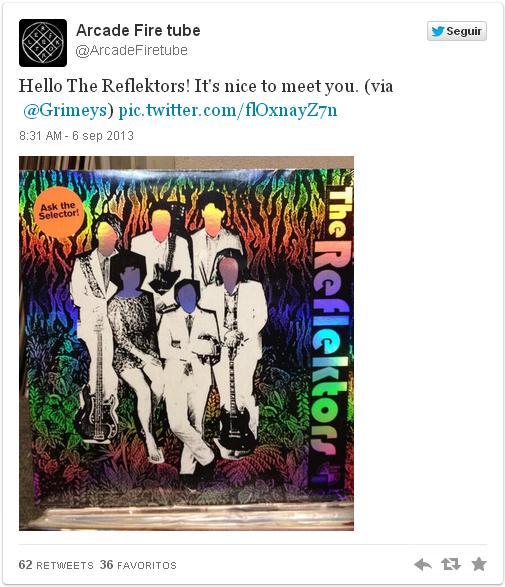Click the orange Ask the Selector sticker
Screen dimensions: 505x587
pos(59,211)
